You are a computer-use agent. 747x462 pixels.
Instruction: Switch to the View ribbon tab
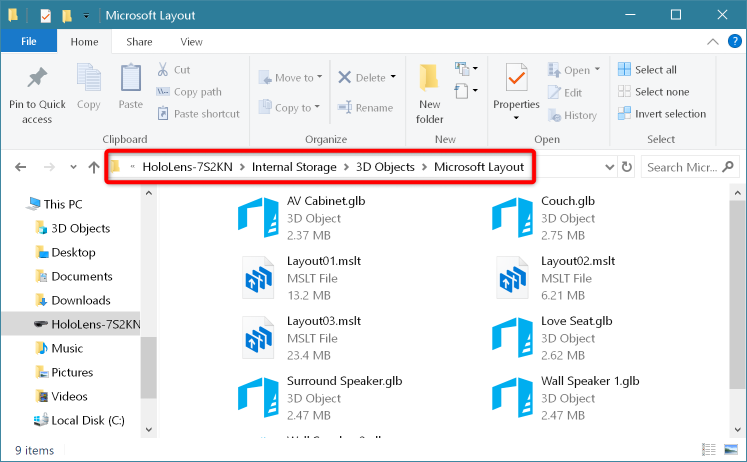click(x=191, y=42)
